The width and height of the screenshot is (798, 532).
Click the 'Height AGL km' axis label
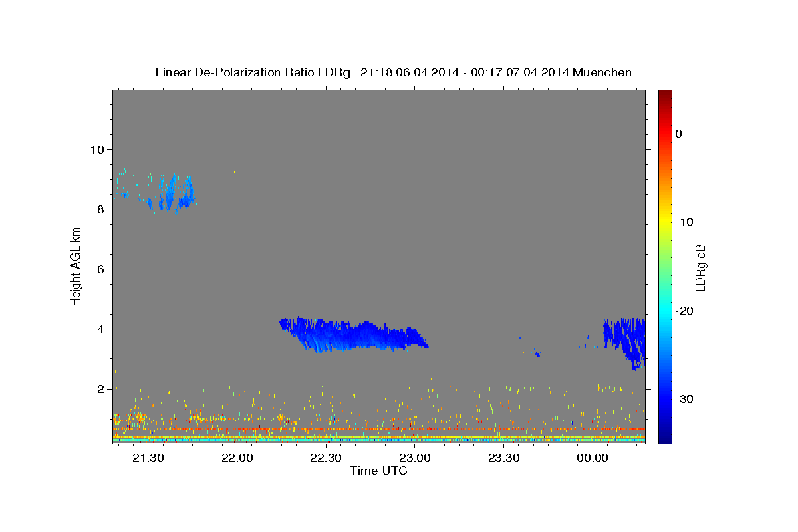tap(76, 267)
